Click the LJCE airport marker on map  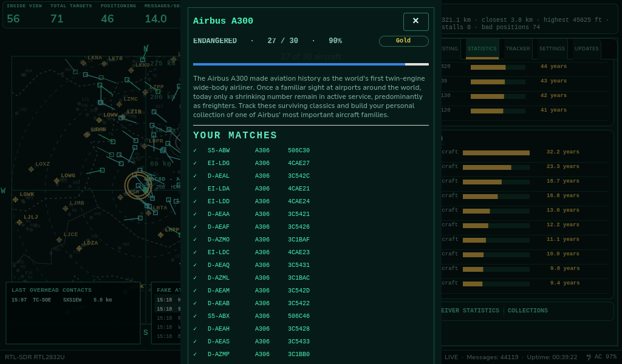(x=59, y=240)
